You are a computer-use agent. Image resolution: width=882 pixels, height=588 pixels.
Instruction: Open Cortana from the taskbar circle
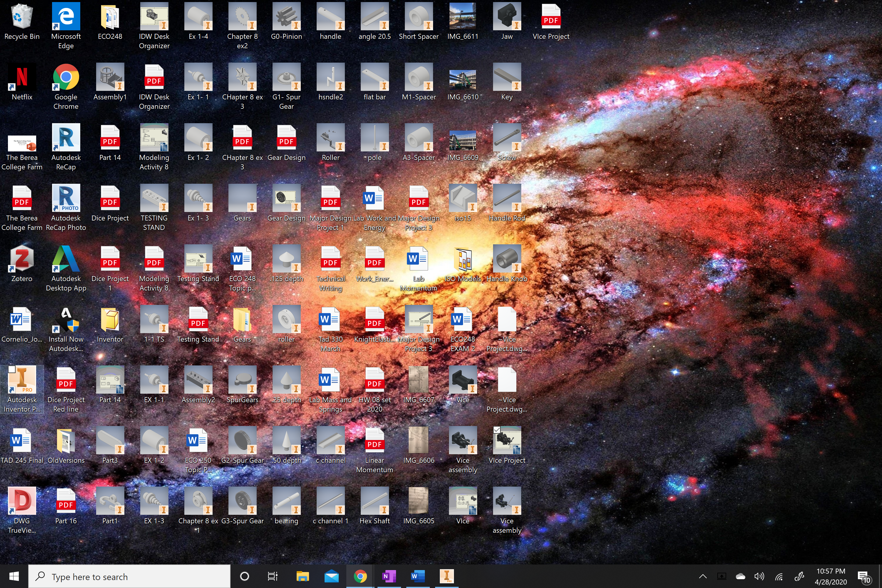[x=245, y=576]
